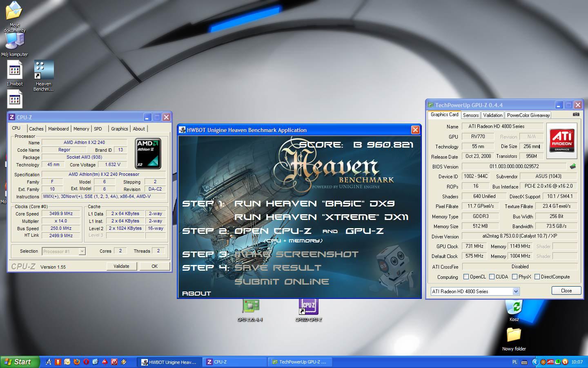Switch to TechPowerUp GPU-Z taskbar button
Image resolution: width=588 pixels, height=368 pixels.
click(x=300, y=362)
